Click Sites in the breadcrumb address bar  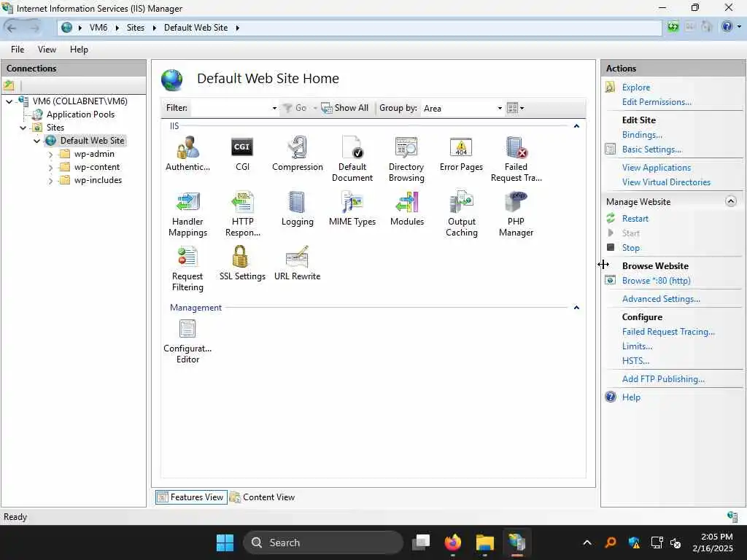click(135, 28)
